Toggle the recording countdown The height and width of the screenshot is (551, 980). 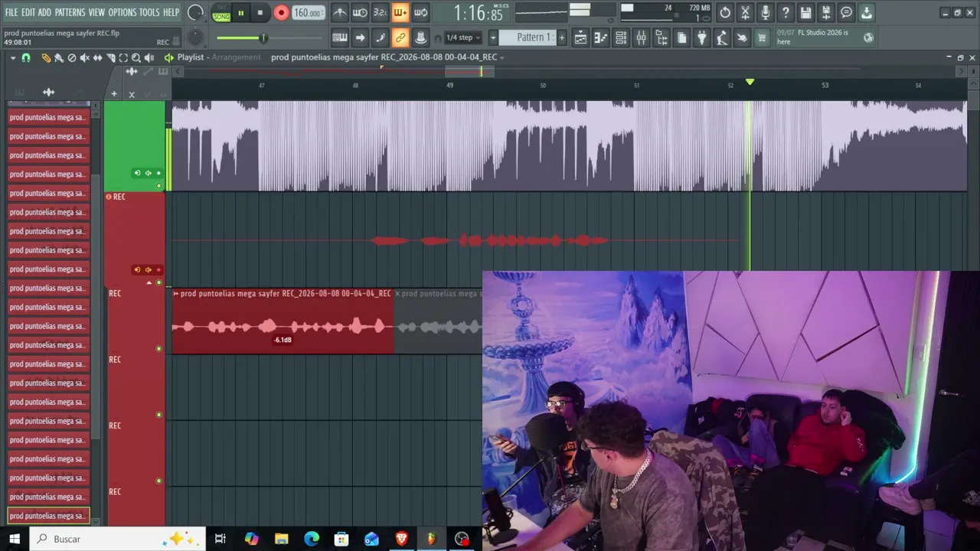pyautogui.click(x=380, y=12)
